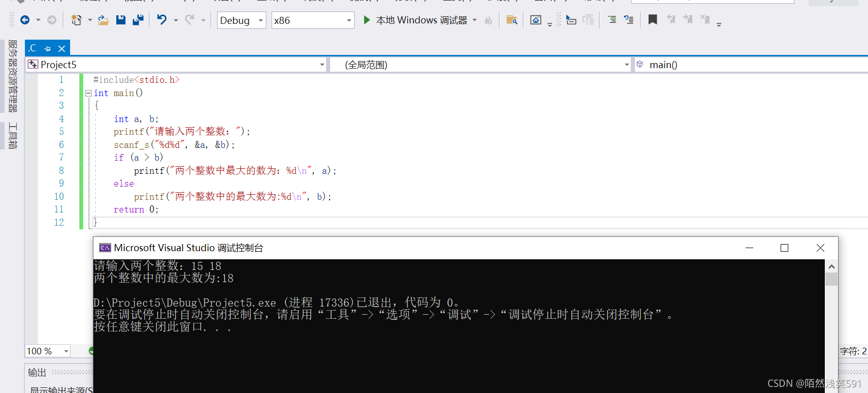The image size is (868, 393).
Task: Click the greyed page-lines icon beside the cursor icon
Action: pyautogui.click(x=588, y=20)
